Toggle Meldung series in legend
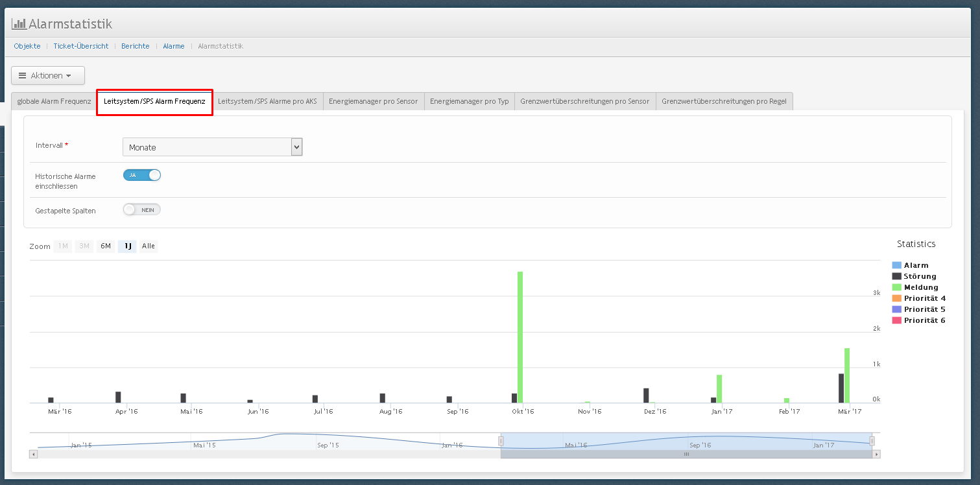 click(915, 287)
